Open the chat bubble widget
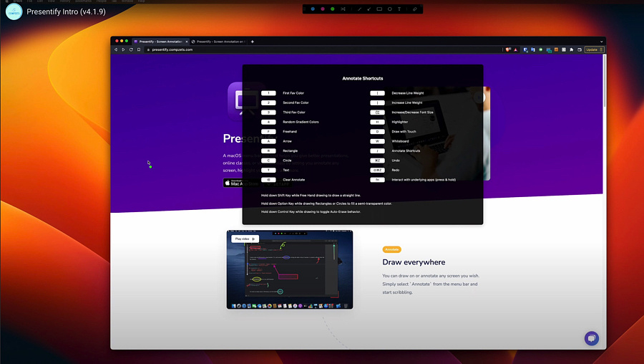Screen dimensions: 644x364 tap(592, 338)
